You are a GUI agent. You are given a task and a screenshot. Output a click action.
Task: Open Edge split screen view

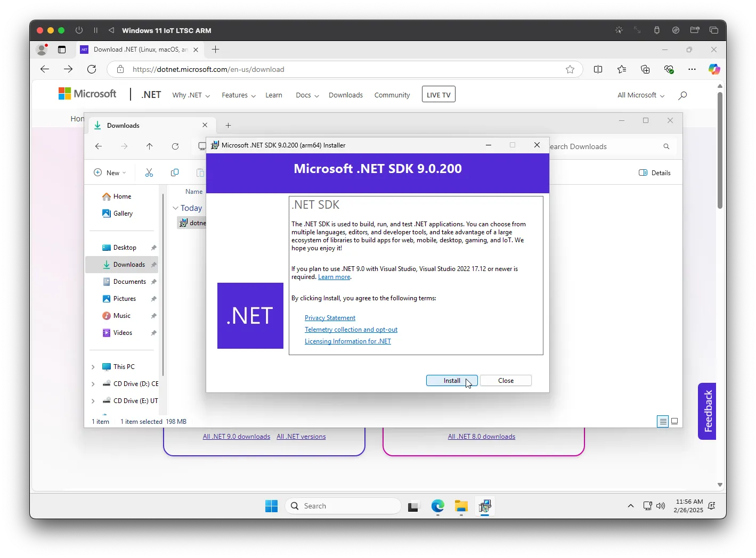(598, 69)
